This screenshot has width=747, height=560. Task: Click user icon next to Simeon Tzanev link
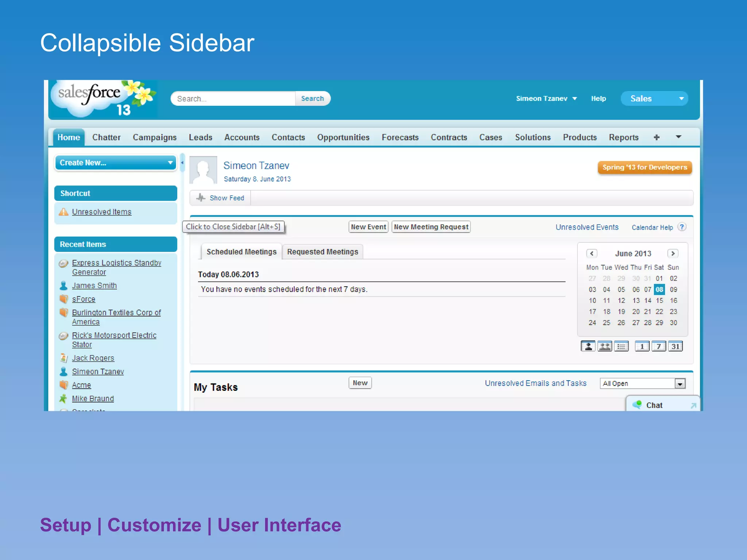click(x=63, y=372)
